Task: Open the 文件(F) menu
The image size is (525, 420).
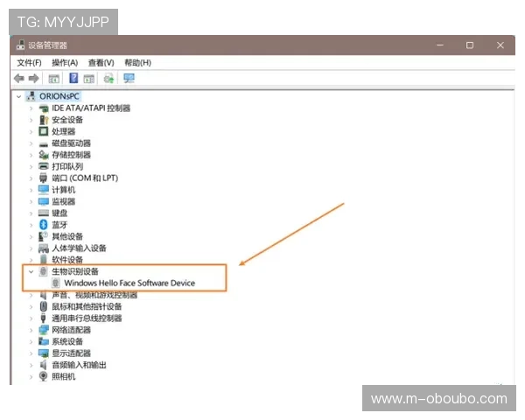Action: click(x=29, y=63)
